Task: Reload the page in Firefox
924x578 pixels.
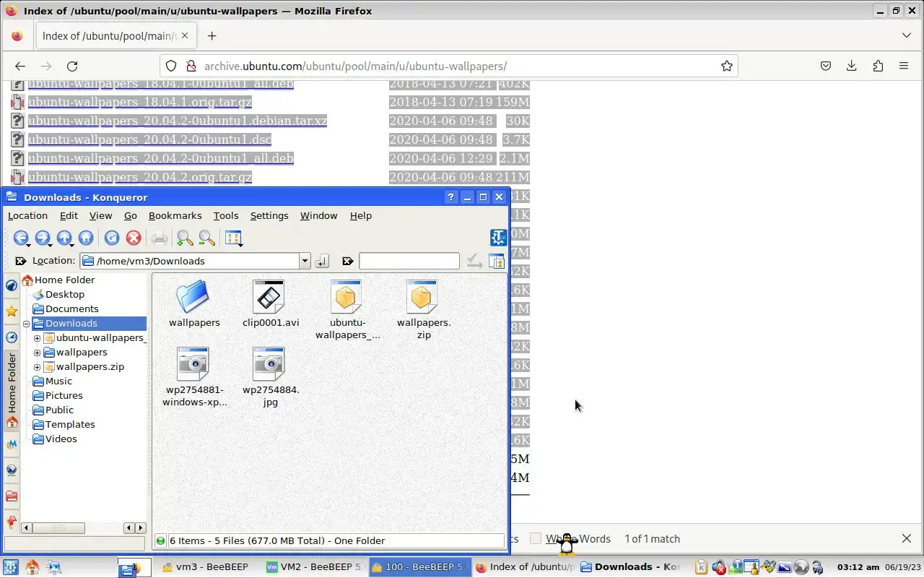Action: click(72, 66)
